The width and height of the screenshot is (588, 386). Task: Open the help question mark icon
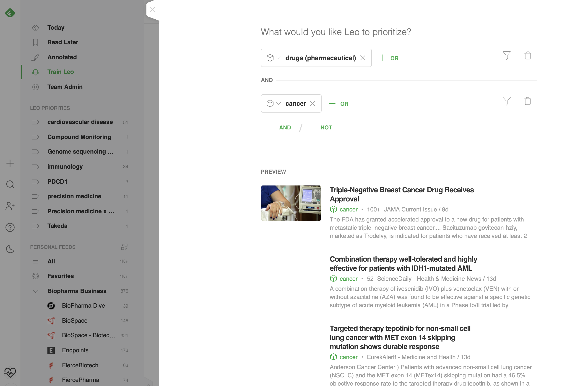(10, 227)
